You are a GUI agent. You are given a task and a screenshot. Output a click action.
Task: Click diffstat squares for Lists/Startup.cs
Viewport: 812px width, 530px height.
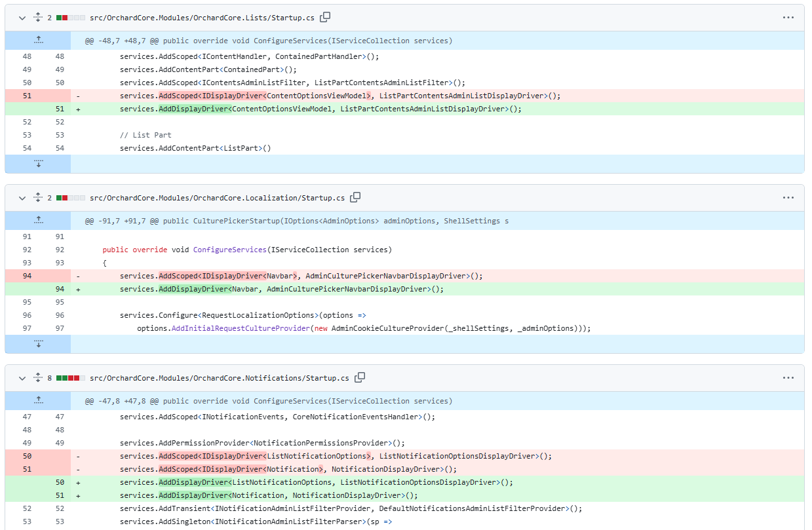(71, 18)
